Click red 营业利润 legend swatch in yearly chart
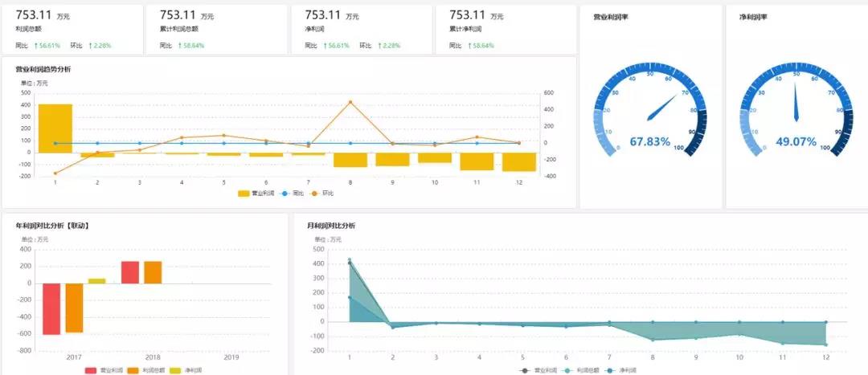 click(x=91, y=370)
